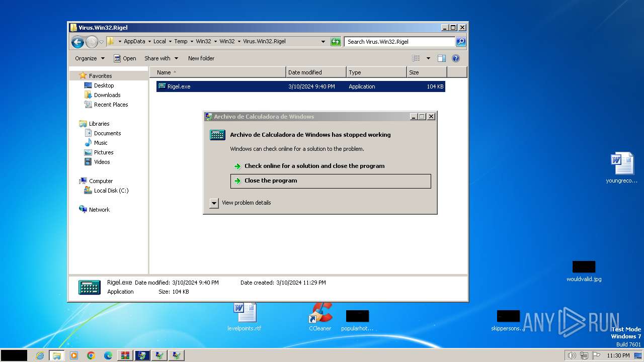The image size is (644, 362).
Task: Select the youngreco document desktop icon
Action: pyautogui.click(x=622, y=168)
